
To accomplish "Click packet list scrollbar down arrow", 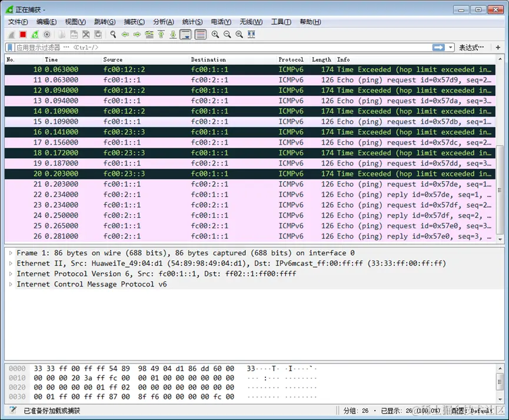I will 500,239.
